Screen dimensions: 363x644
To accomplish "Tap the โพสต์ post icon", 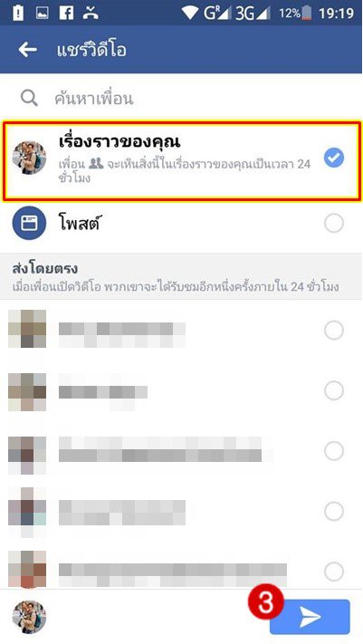I will pyautogui.click(x=29, y=223).
